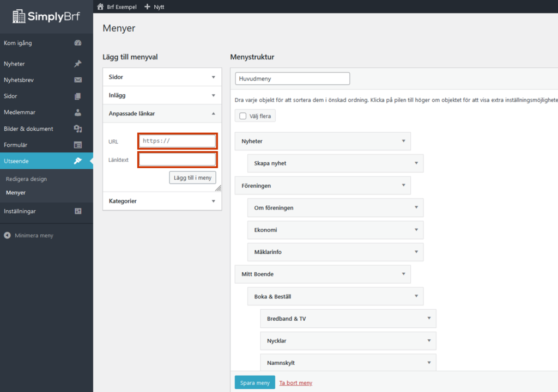This screenshot has height=392, width=558.
Task: Select the Nycklar menu structure item
Action: [x=348, y=341]
